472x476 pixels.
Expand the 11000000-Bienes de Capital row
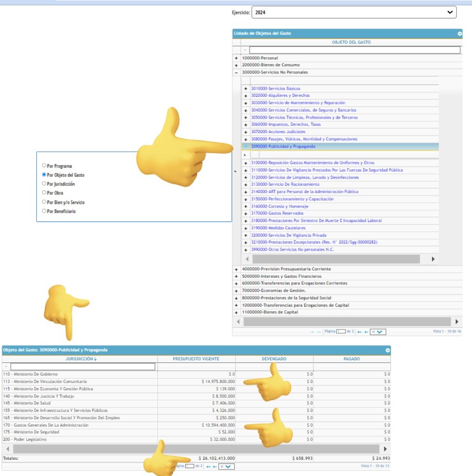click(x=236, y=312)
